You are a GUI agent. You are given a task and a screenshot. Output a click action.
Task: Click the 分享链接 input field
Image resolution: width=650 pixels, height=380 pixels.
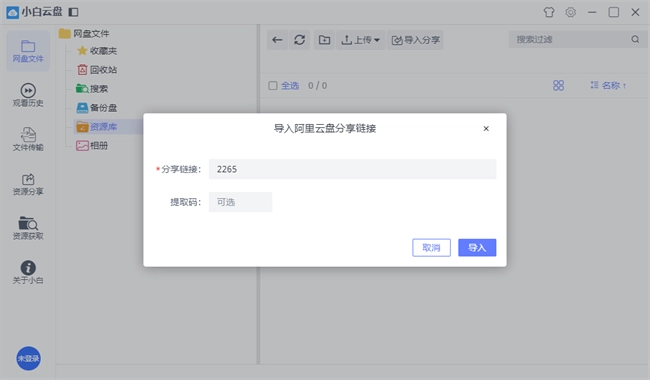[x=352, y=169]
